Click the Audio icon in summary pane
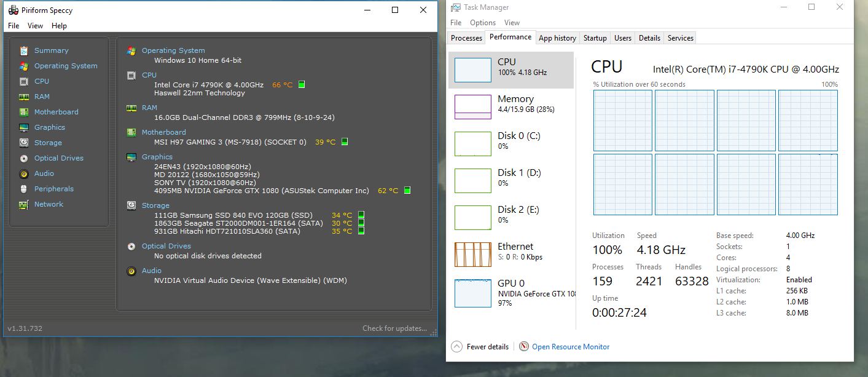 (x=131, y=271)
